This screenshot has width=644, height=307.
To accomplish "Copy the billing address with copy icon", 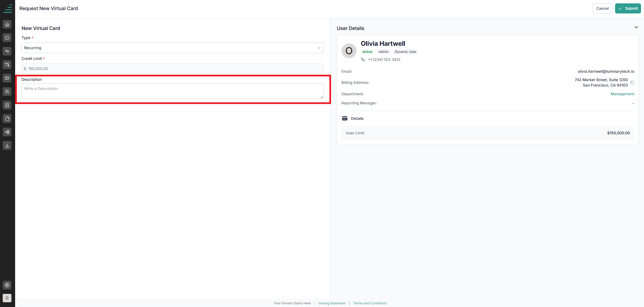I will [632, 82].
